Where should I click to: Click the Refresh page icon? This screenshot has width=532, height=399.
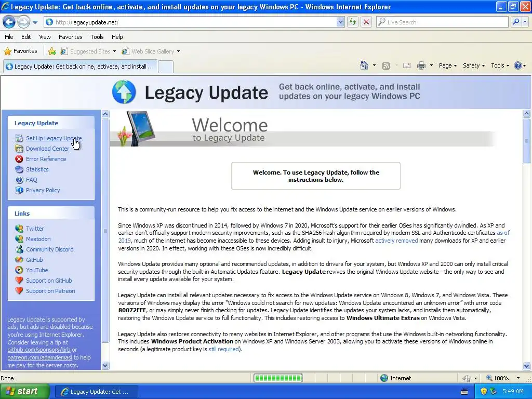click(x=353, y=22)
